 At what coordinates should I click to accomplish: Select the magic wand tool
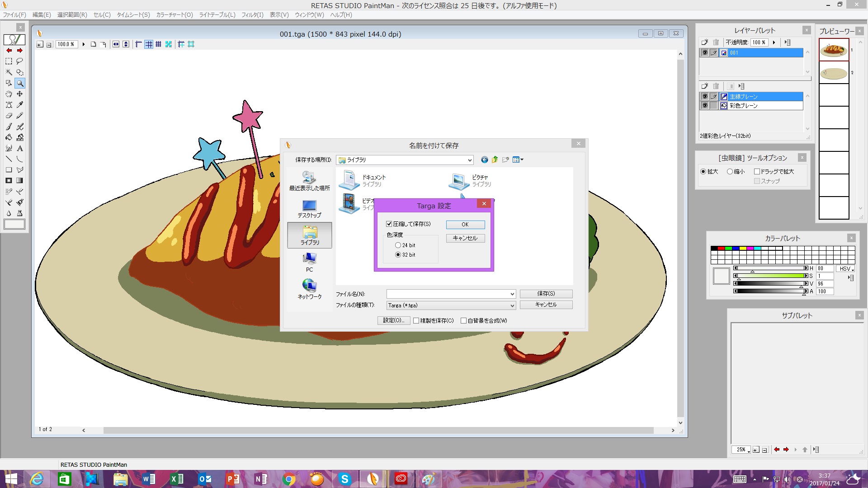[x=9, y=72]
